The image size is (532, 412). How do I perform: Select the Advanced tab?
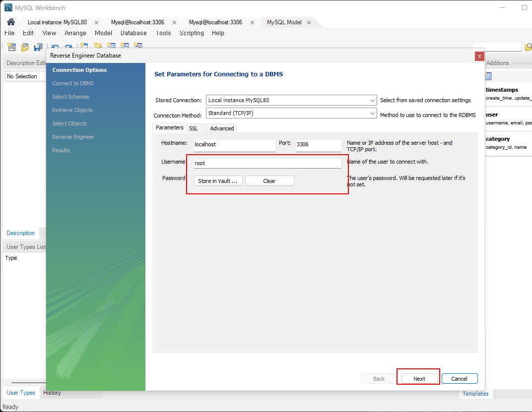tap(222, 128)
